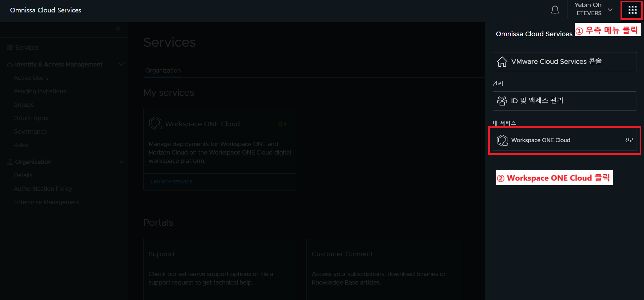This screenshot has width=644, height=300.
Task: Select the Organization tab
Action: pos(163,71)
